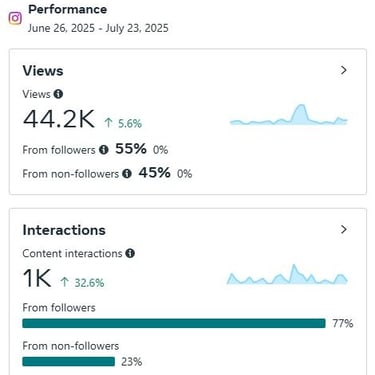Viewport: 375px width, 375px height.
Task: Click the Interactions sparkline chart
Action: click(x=287, y=274)
